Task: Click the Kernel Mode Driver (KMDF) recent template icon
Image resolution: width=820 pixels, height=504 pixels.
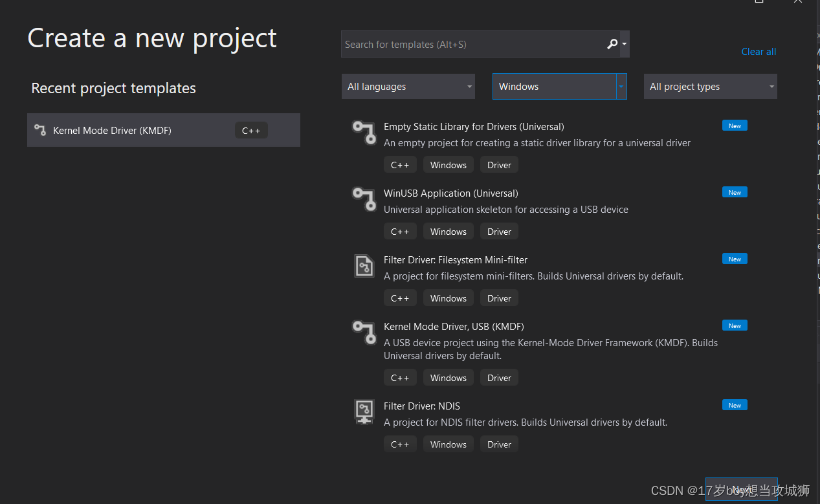Action: pos(39,130)
